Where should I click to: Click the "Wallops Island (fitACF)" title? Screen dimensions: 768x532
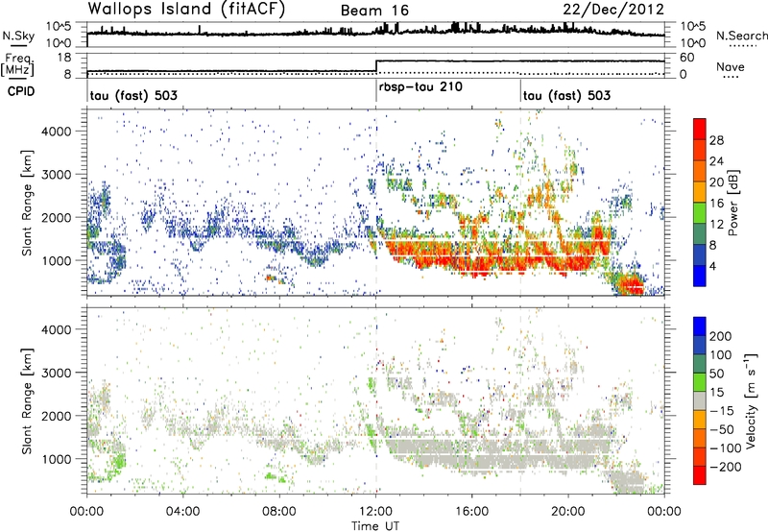coord(186,10)
